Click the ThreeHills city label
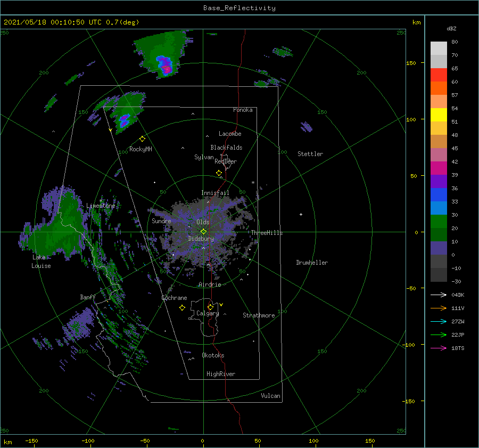This screenshot has width=479, height=448. (267, 233)
